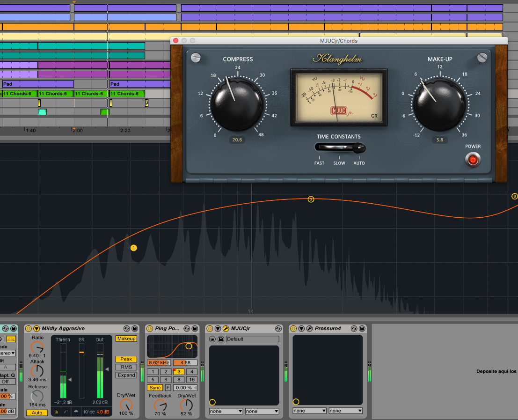Save Mildly Aggresive preset with disk icon
Image resolution: width=518 pixels, height=420 pixels.
point(135,329)
